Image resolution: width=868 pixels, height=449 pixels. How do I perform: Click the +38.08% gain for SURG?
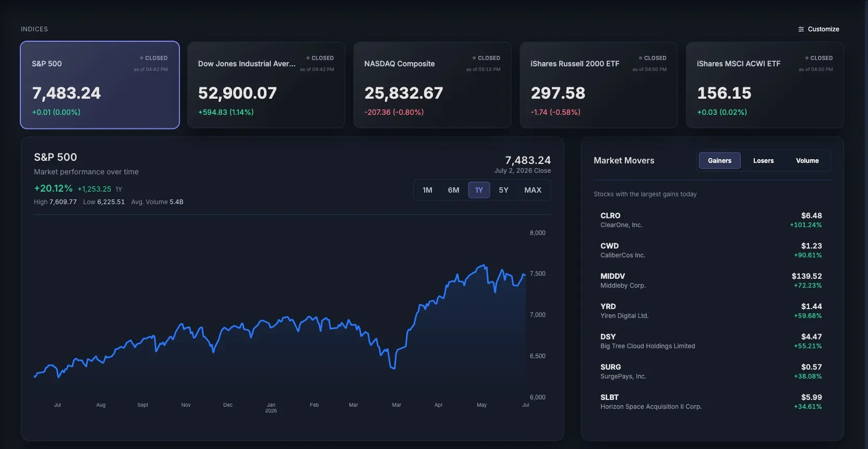point(807,376)
